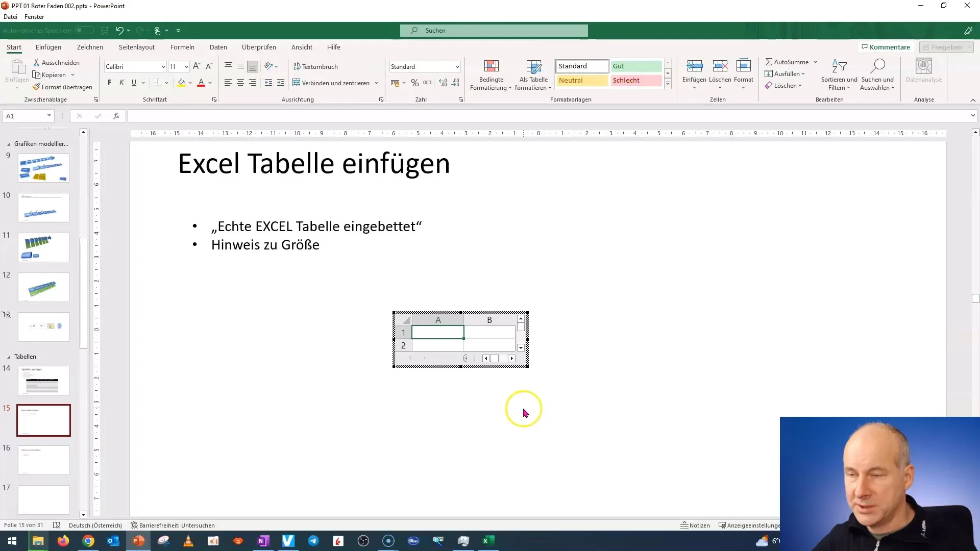Switch to the Zeichnen ribbon tab
This screenshot has height=551, width=980.
[90, 47]
